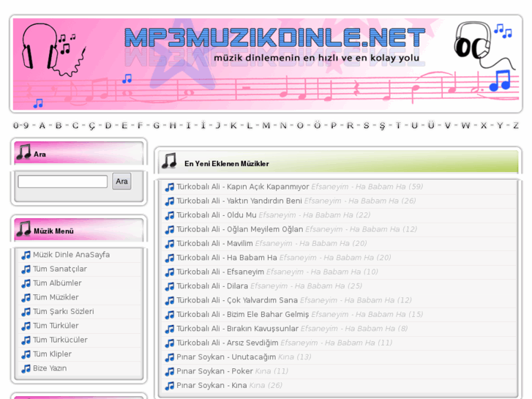Click the MP3MUZIKDINLE.NET banner logo
The width and height of the screenshot is (532, 399).
click(275, 37)
